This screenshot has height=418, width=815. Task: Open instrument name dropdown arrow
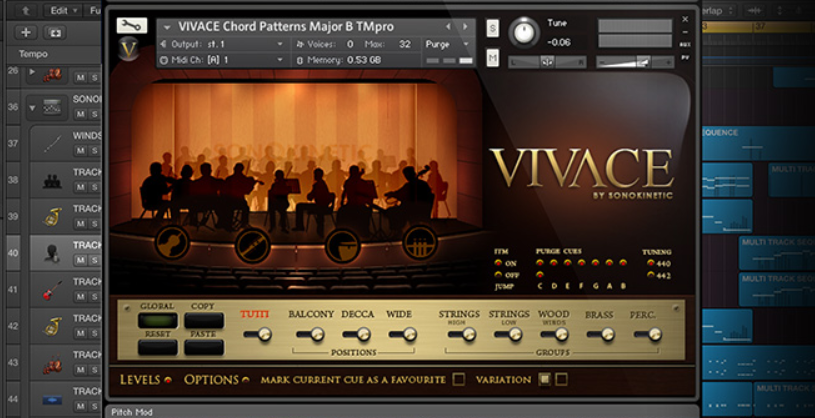pyautogui.click(x=167, y=27)
